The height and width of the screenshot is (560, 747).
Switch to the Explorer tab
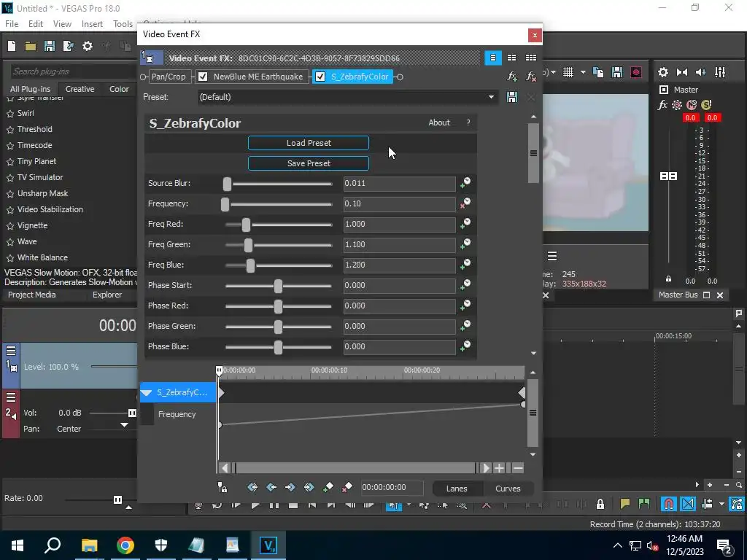107,295
